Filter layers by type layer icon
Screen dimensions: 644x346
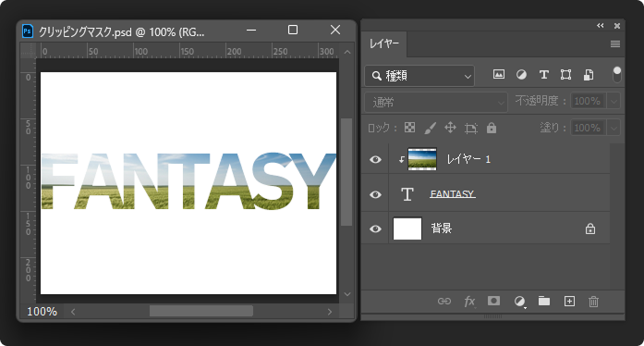pyautogui.click(x=544, y=74)
